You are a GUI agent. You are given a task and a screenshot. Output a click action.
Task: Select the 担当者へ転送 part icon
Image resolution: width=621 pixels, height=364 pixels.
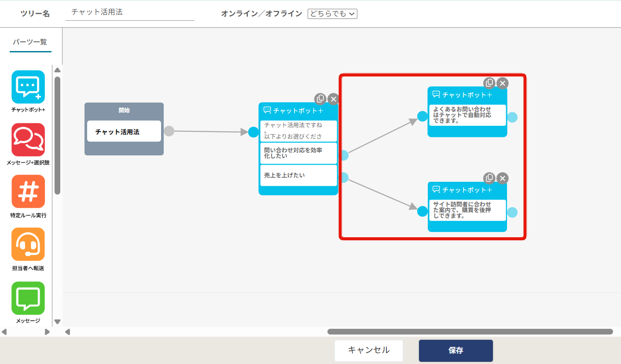coord(29,245)
